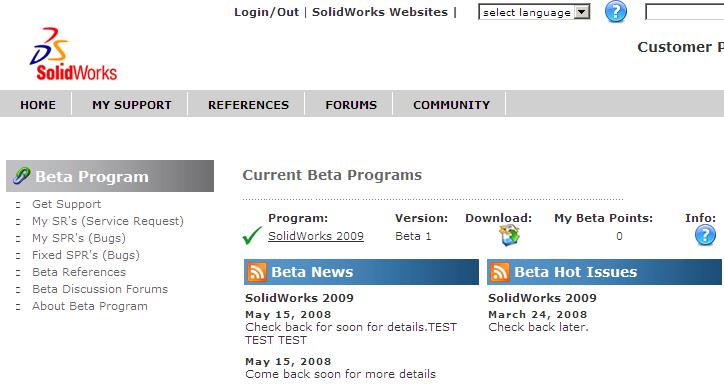Open About Beta Program link
Screen dimensions: 724x384
(x=90, y=306)
